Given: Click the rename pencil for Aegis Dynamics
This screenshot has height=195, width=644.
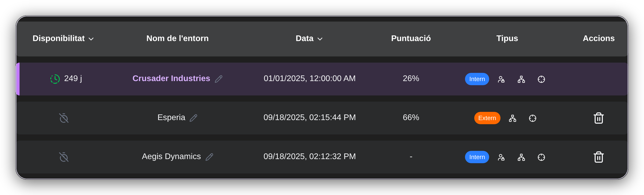Looking at the screenshot, I should pyautogui.click(x=209, y=157).
